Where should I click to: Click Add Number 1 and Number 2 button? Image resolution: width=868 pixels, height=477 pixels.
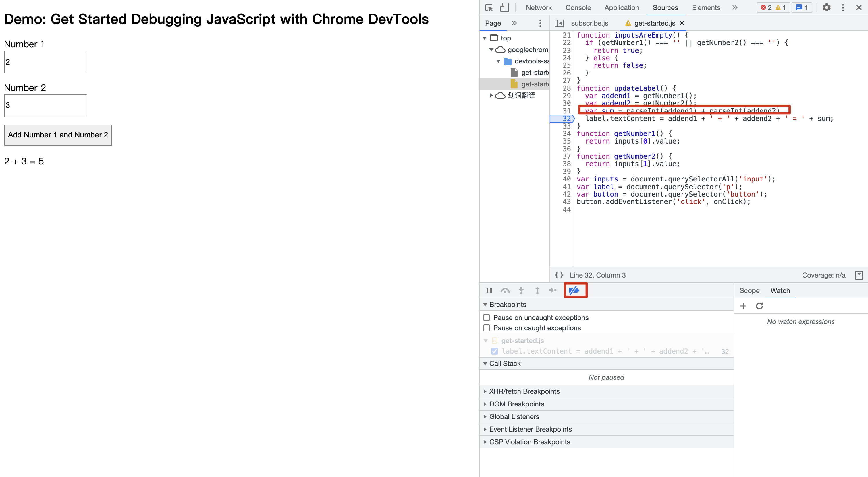(x=58, y=135)
